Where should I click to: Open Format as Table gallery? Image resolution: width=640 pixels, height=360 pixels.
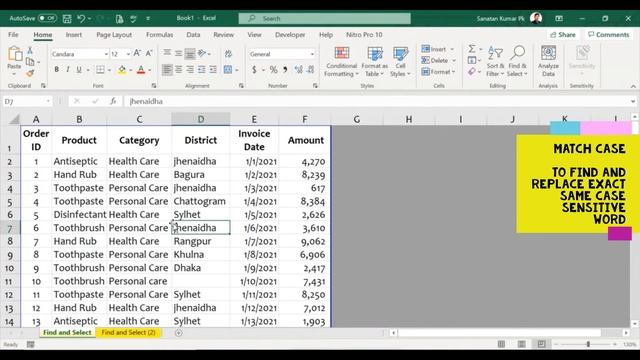coord(374,62)
